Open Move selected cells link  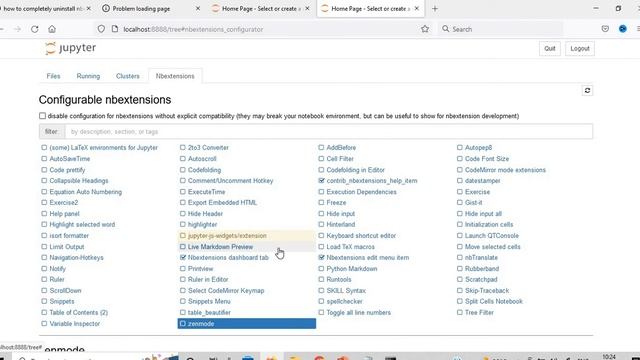tap(493, 247)
